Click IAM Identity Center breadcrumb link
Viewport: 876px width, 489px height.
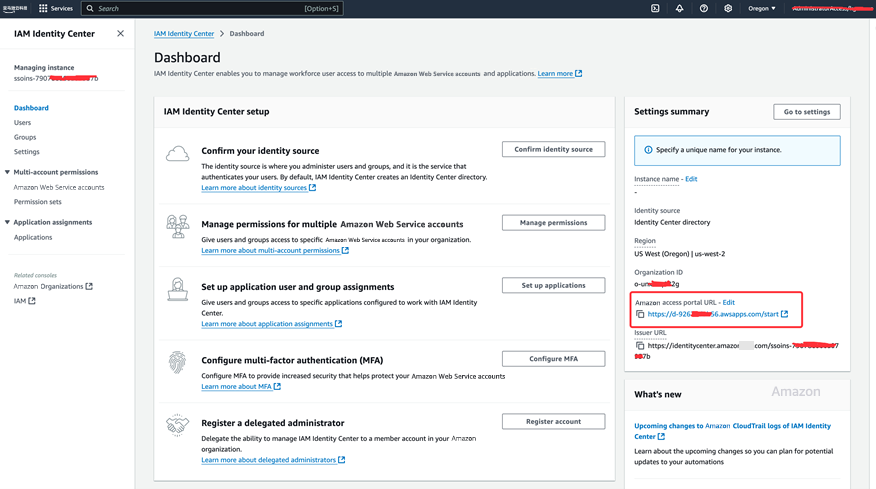184,34
